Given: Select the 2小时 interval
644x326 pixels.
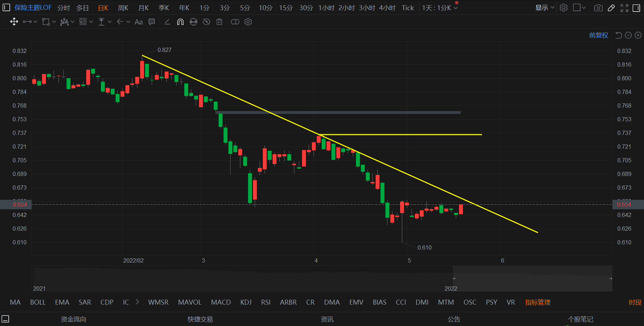Looking at the screenshot, I should pyautogui.click(x=347, y=8).
